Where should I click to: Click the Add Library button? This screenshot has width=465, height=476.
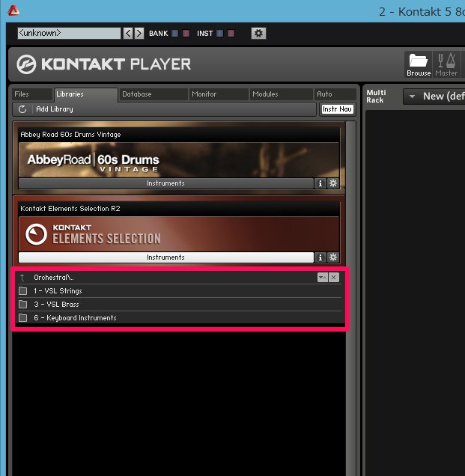point(55,109)
